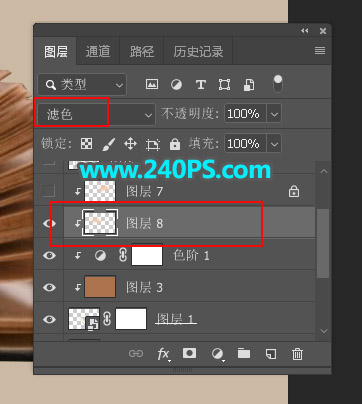Create a new group folder
Viewport: 362px width, 404px height.
[x=244, y=353]
